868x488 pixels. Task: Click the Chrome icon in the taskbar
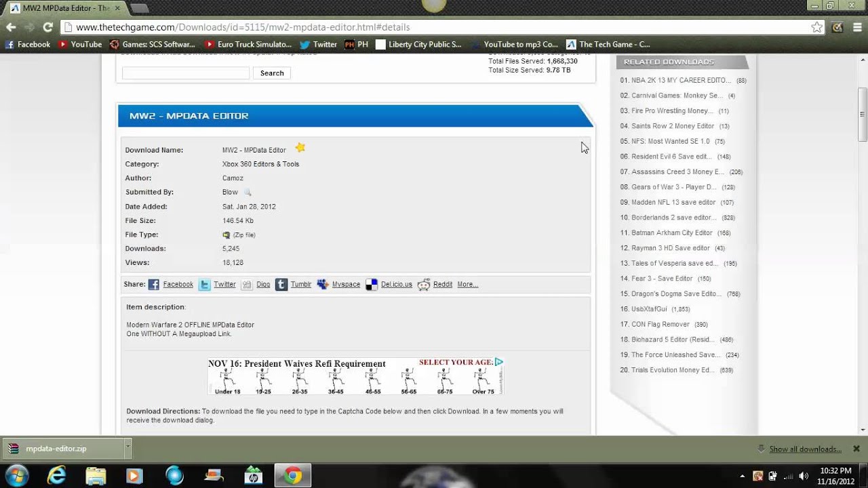(293, 476)
